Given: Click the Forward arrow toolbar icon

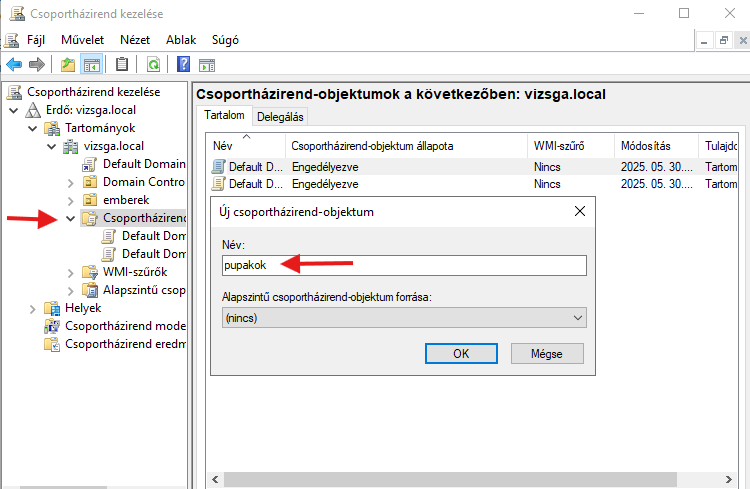Looking at the screenshot, I should pos(37,65).
